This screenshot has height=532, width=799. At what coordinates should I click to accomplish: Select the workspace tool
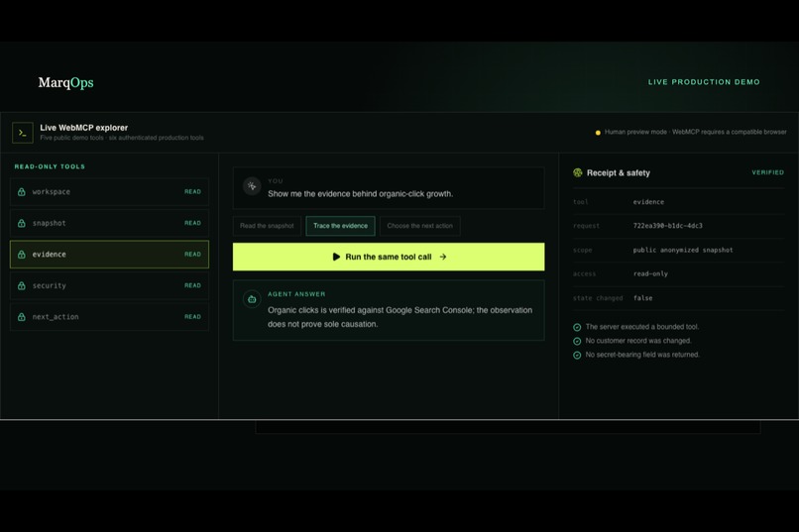pos(109,192)
